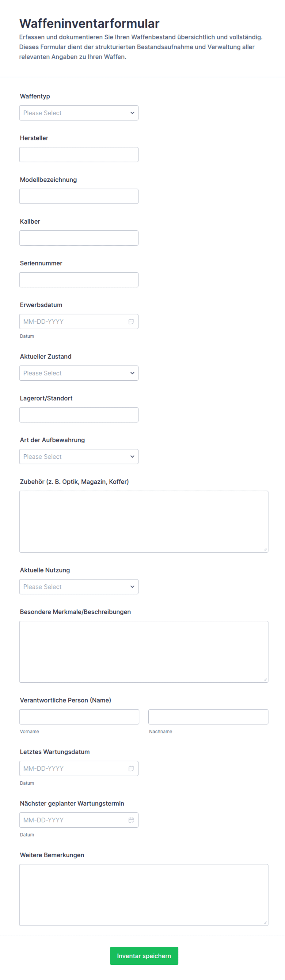Open Art der Aufbewahrung select list

point(79,456)
